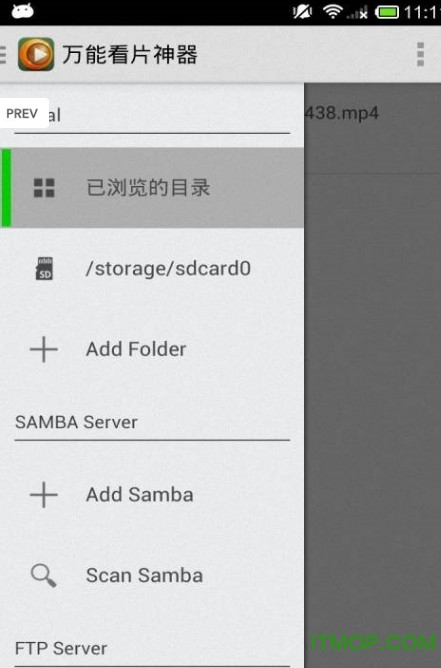Open the three-dot overflow menu
Screen dimensions: 441x668
point(421,54)
